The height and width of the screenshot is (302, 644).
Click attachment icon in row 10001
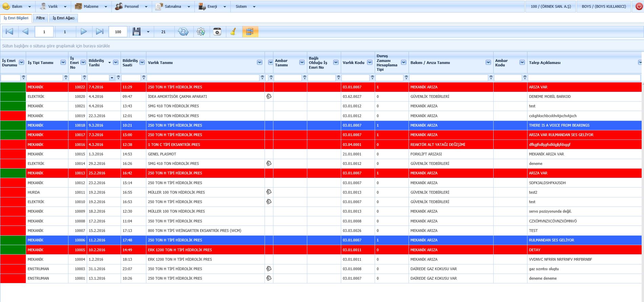tap(269, 278)
